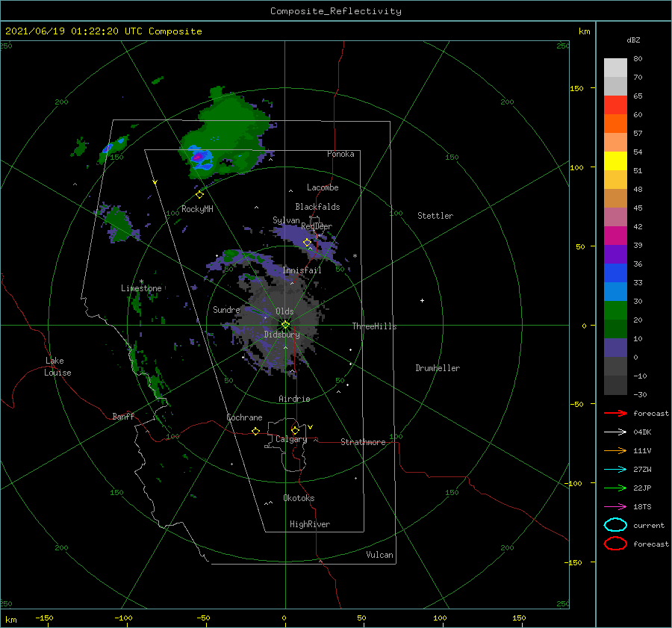This screenshot has height=628, width=672.
Task: Click the ThreeHills label
Action: (x=375, y=326)
